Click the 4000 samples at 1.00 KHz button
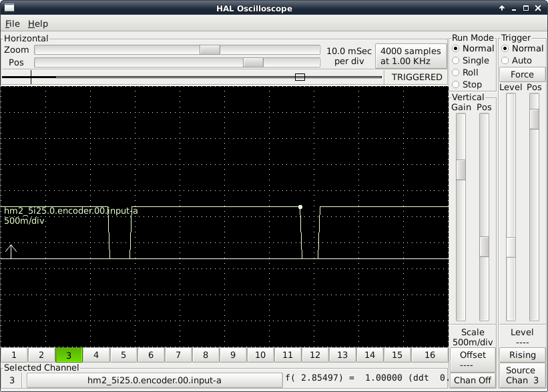548x392 pixels. coord(409,54)
